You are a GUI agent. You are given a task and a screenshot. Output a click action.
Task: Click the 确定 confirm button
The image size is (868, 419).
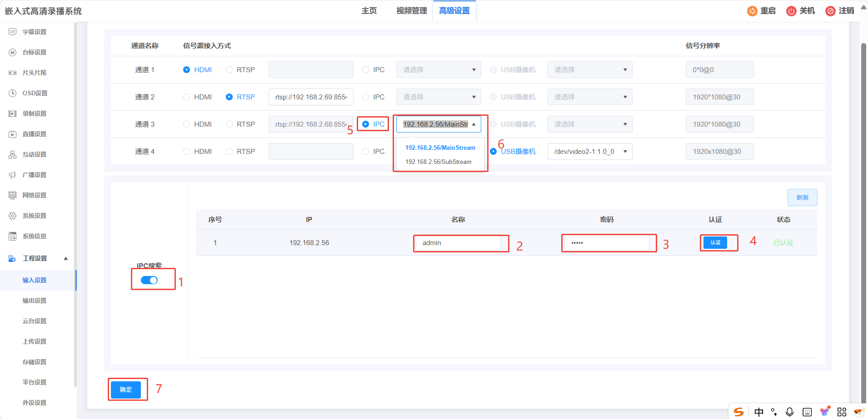pyautogui.click(x=126, y=389)
